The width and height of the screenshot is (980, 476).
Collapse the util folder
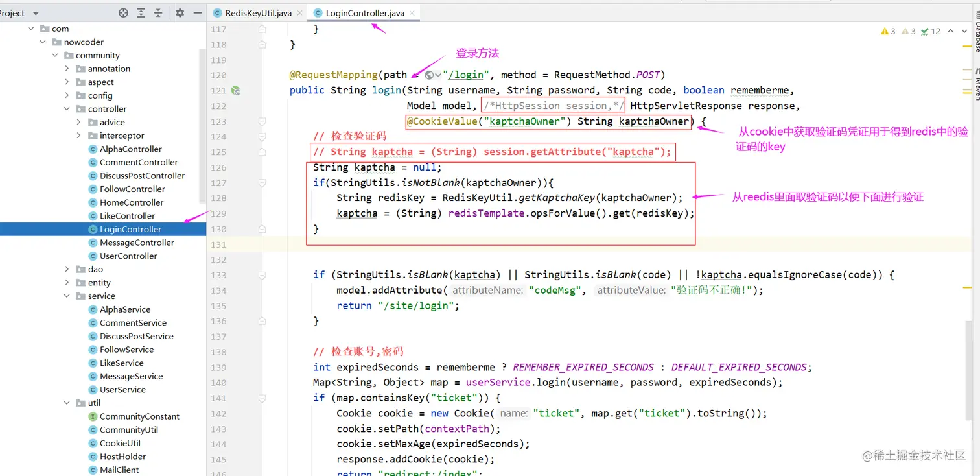tap(67, 403)
